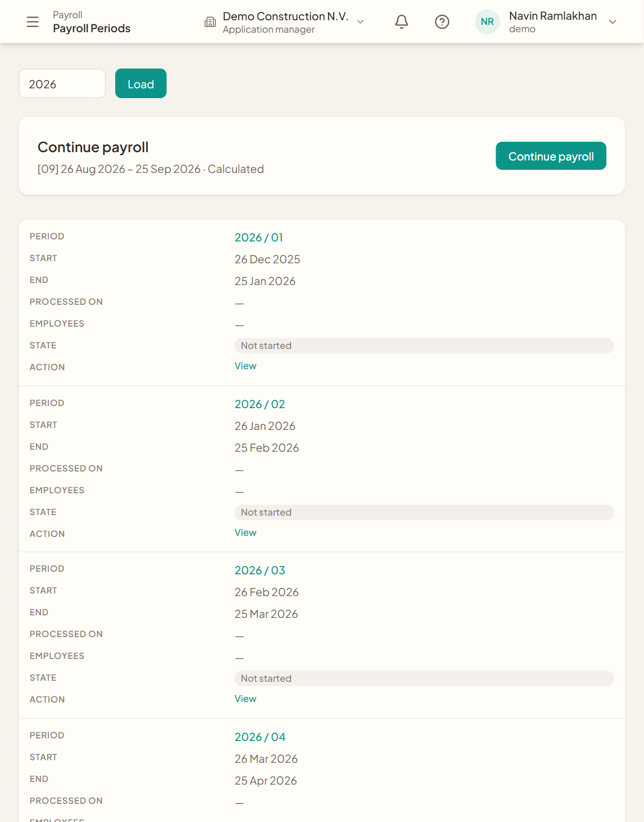Click the Payroll breadcrumb label in header

click(x=67, y=15)
